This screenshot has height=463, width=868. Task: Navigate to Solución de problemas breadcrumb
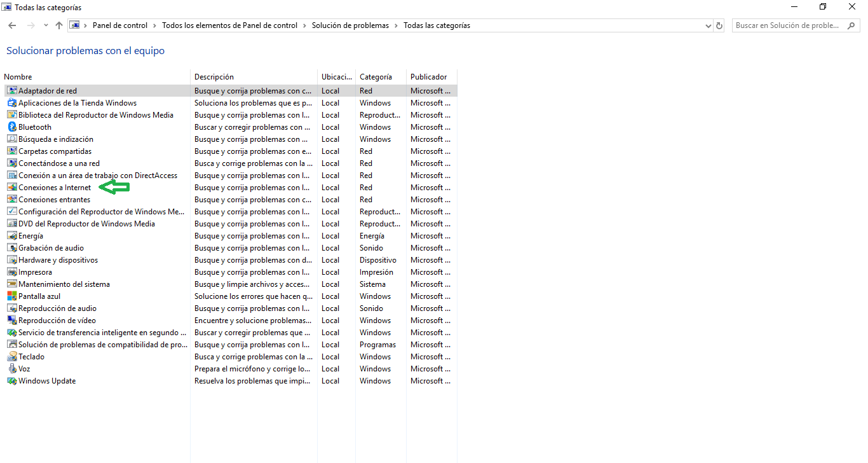pos(350,25)
